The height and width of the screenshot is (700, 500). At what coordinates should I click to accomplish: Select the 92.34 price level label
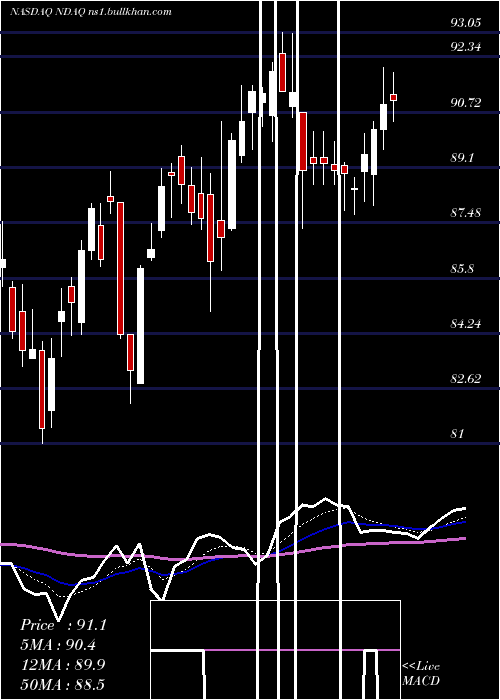click(x=466, y=46)
